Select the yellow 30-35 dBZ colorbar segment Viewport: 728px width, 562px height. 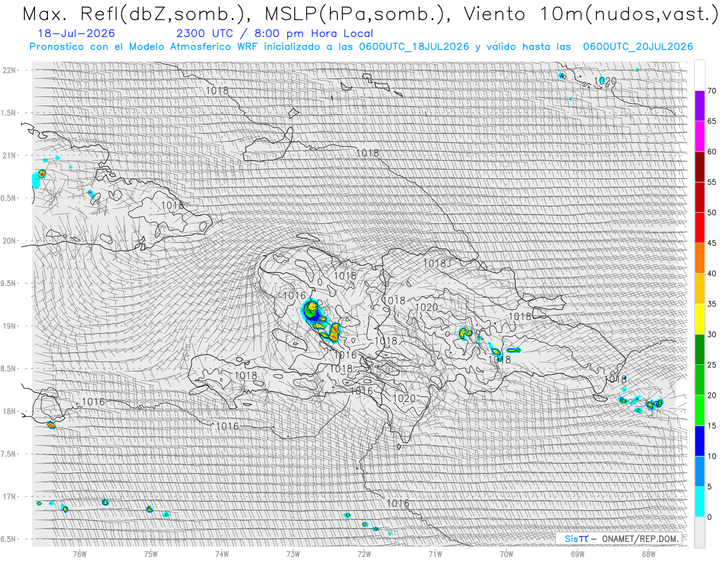tap(699, 319)
